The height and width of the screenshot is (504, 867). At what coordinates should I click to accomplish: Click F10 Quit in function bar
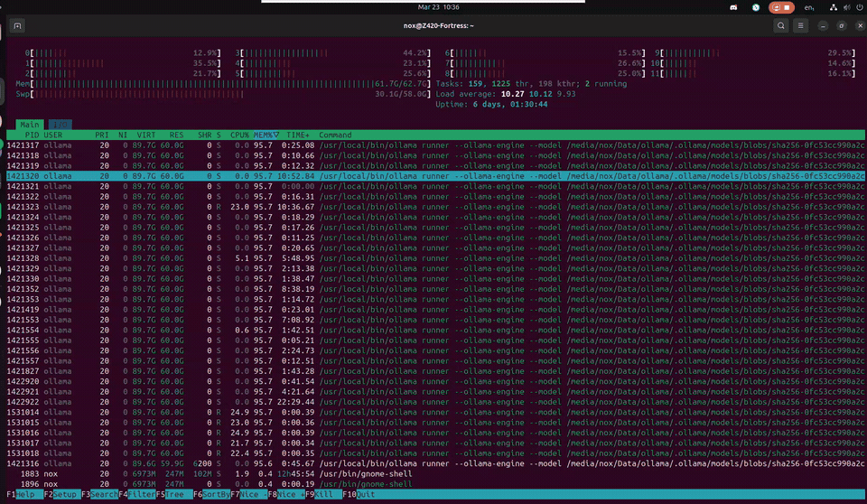359,495
